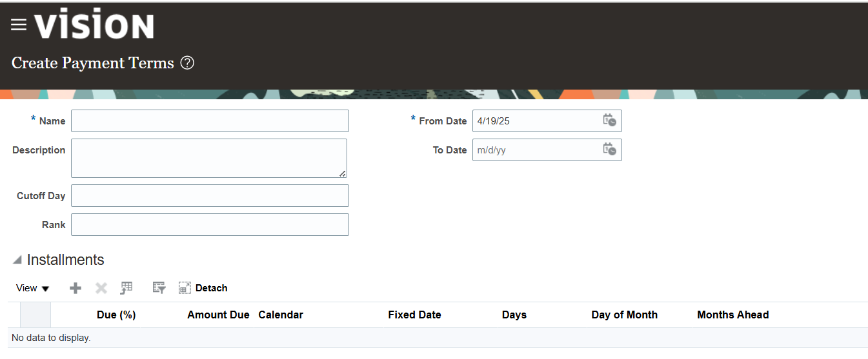Click the From Date text field
Viewport: 868px width, 359px height.
click(536, 121)
